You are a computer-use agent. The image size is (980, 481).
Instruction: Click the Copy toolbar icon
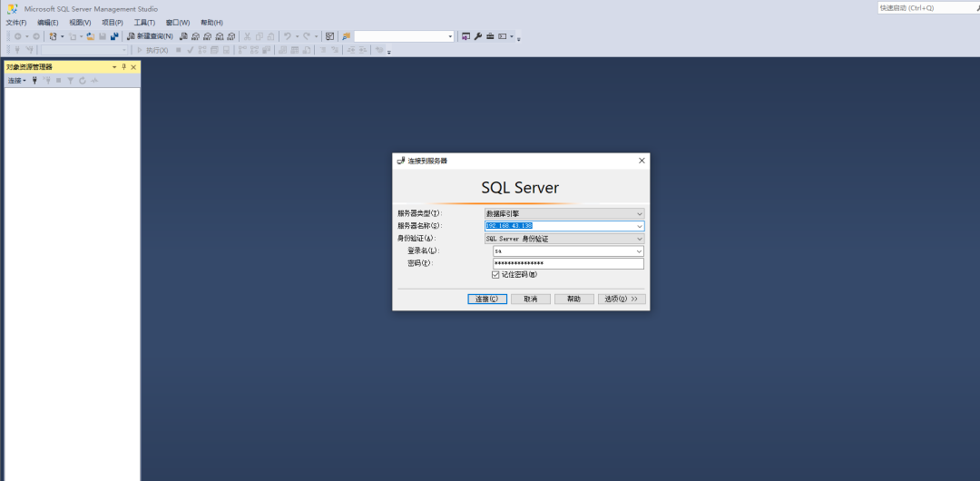tap(260, 36)
